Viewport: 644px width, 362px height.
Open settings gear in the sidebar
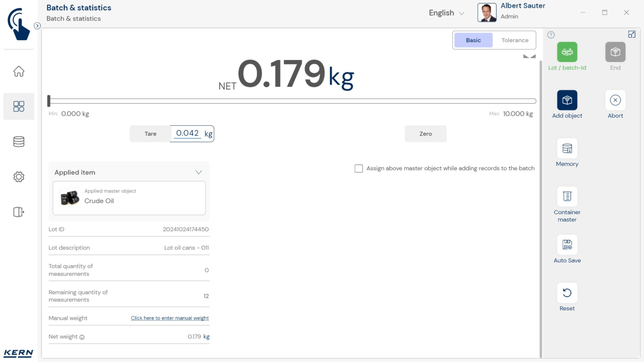[19, 177]
